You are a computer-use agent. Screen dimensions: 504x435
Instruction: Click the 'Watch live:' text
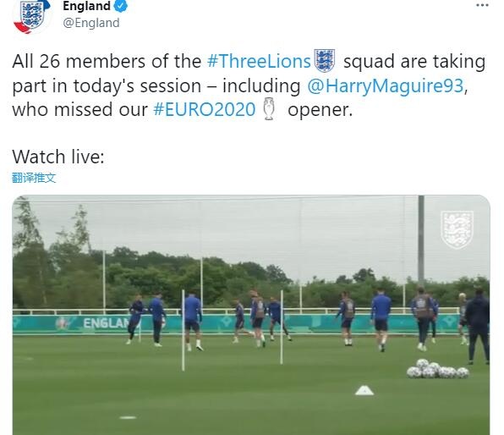tap(58, 157)
